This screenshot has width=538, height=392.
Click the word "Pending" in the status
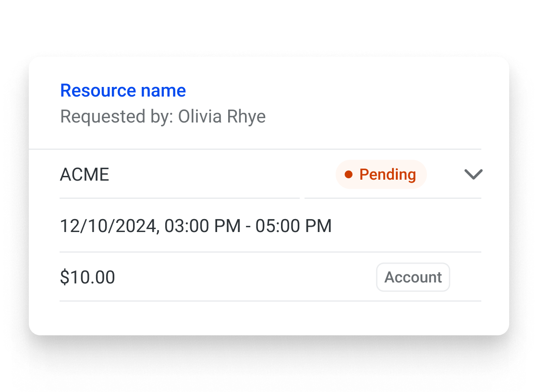click(388, 174)
